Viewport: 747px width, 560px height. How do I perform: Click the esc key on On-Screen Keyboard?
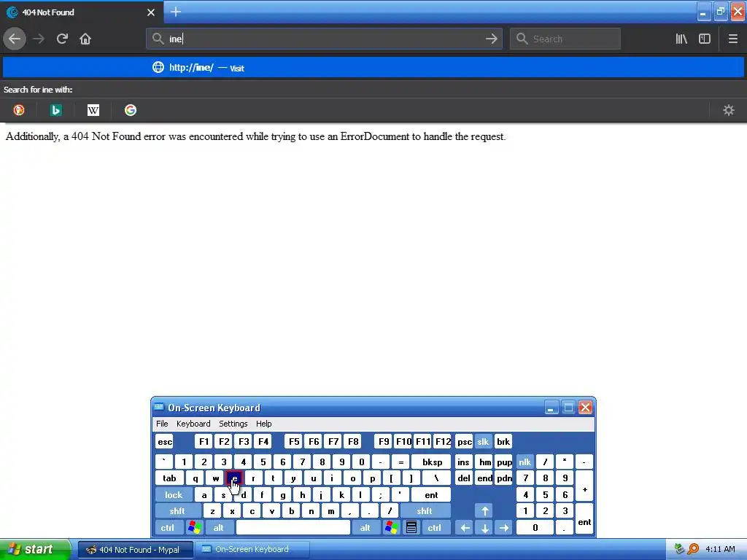(164, 441)
